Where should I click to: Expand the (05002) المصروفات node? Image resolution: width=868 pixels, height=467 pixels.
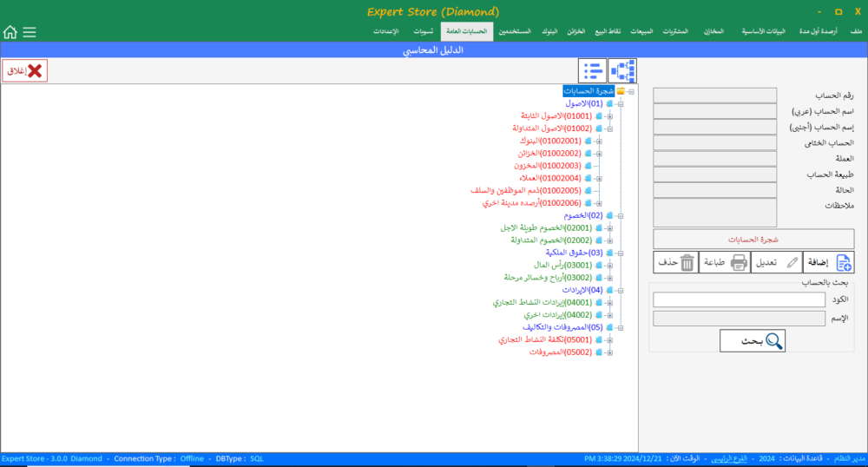coord(609,352)
